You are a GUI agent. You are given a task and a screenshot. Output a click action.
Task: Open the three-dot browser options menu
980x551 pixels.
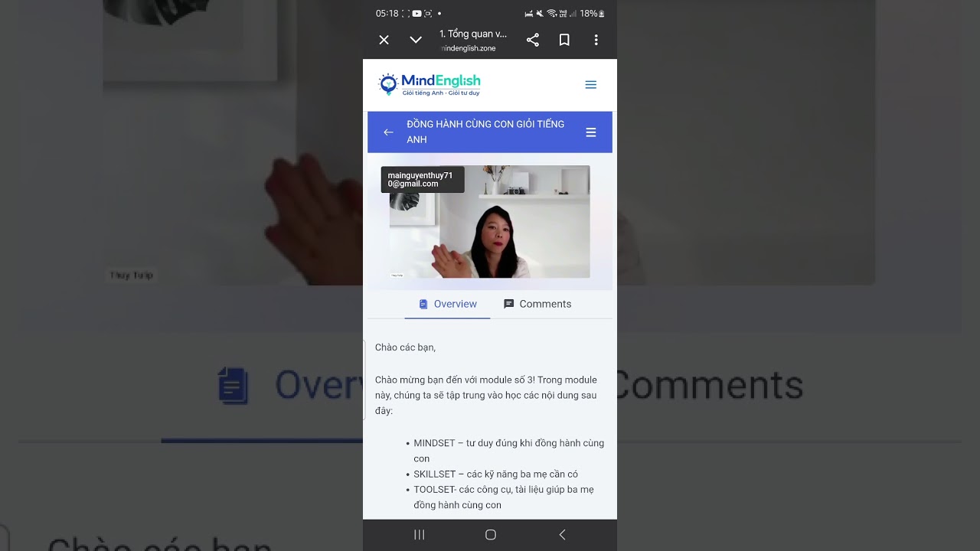pos(596,40)
